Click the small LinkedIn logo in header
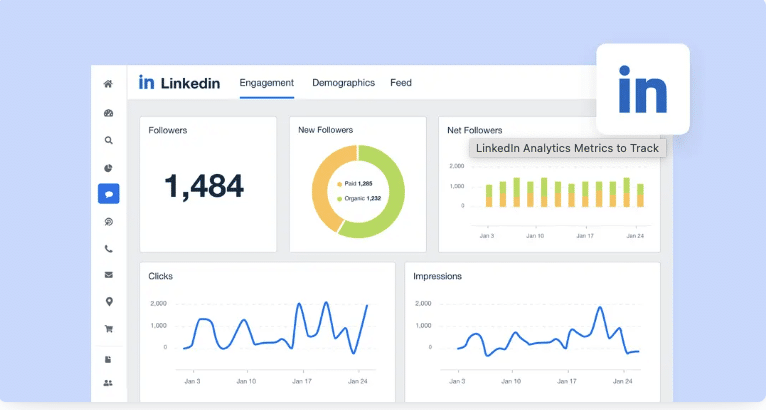The image size is (766, 410). pos(147,82)
